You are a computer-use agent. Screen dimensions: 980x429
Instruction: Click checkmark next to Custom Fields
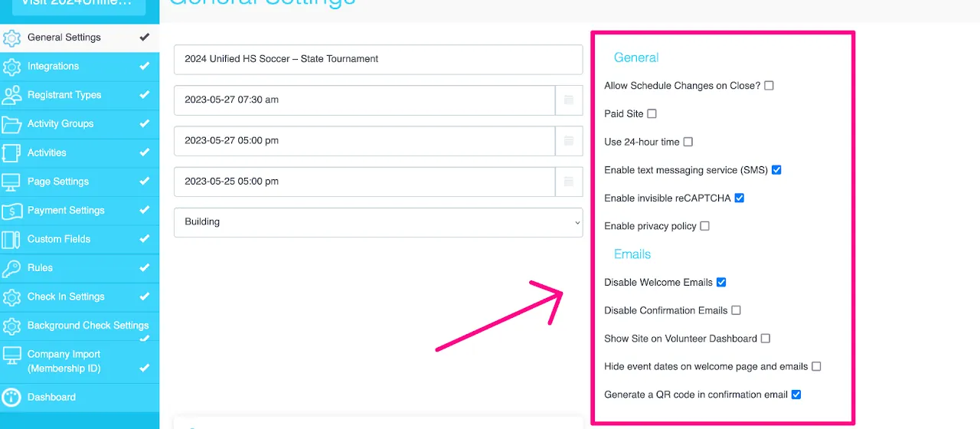click(144, 239)
